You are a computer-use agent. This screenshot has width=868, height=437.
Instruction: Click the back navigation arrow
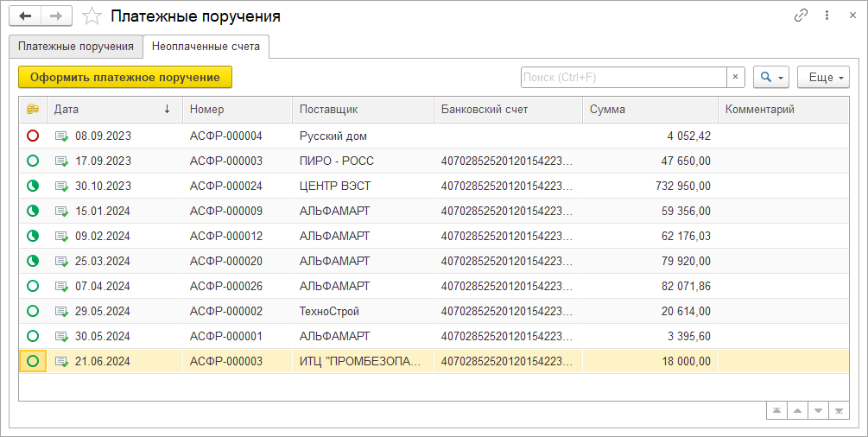(x=25, y=16)
